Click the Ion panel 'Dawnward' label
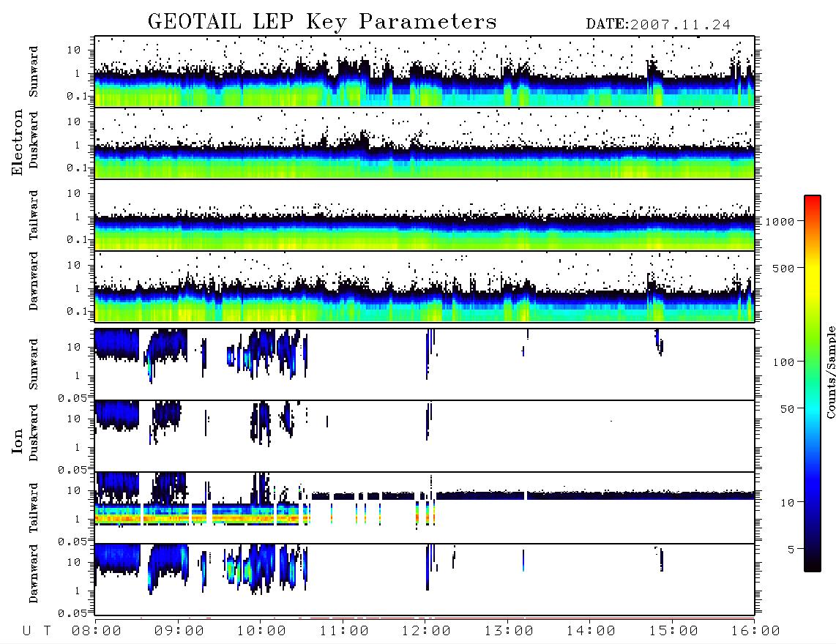The width and height of the screenshot is (836, 644). click(34, 574)
